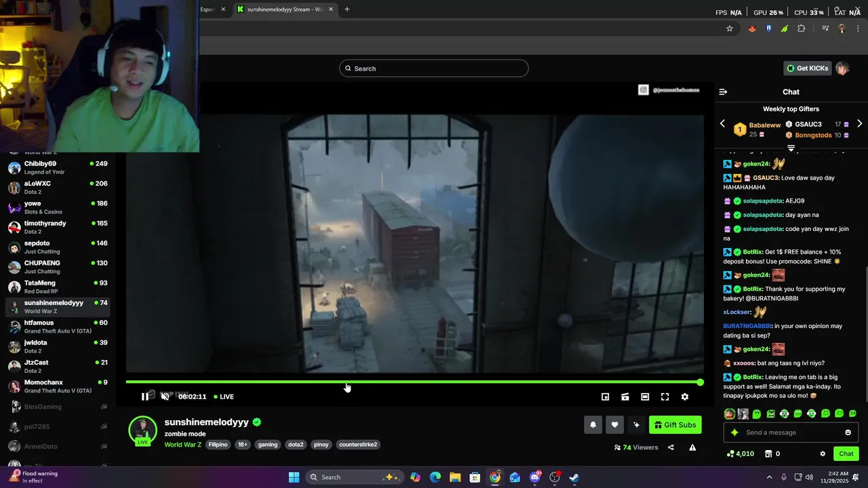Open htfamous GTA channel
Viewport: 868px width, 488px height.
[58, 327]
